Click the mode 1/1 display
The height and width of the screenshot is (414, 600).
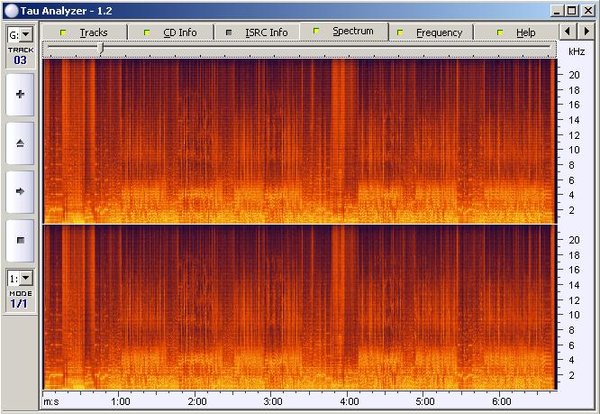[19, 304]
